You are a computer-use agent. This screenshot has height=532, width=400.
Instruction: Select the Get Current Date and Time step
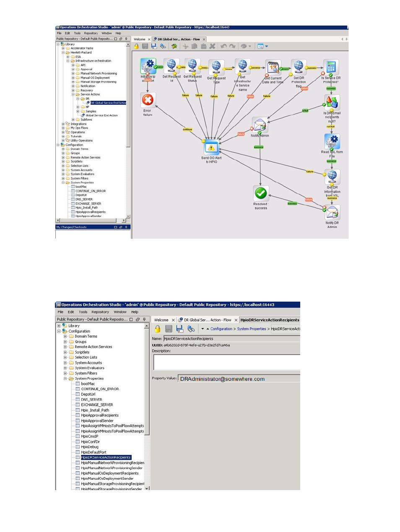pyautogui.click(x=273, y=67)
